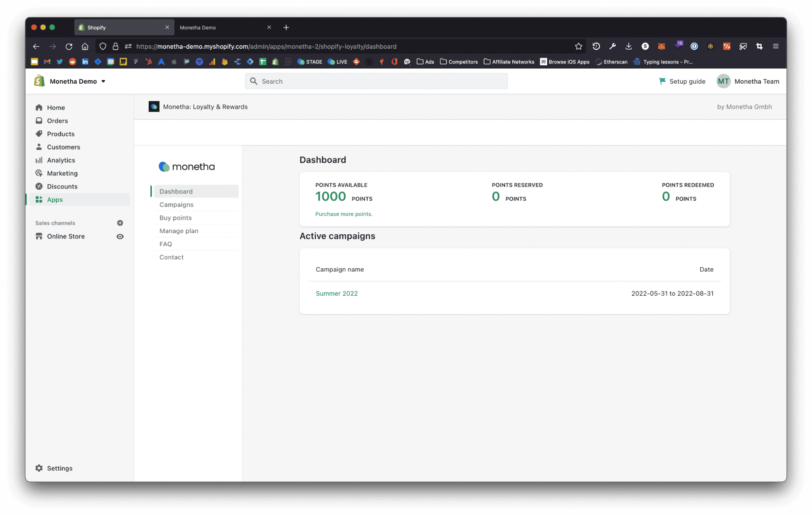Open Marketing in Shopify sidebar

click(x=79, y=173)
